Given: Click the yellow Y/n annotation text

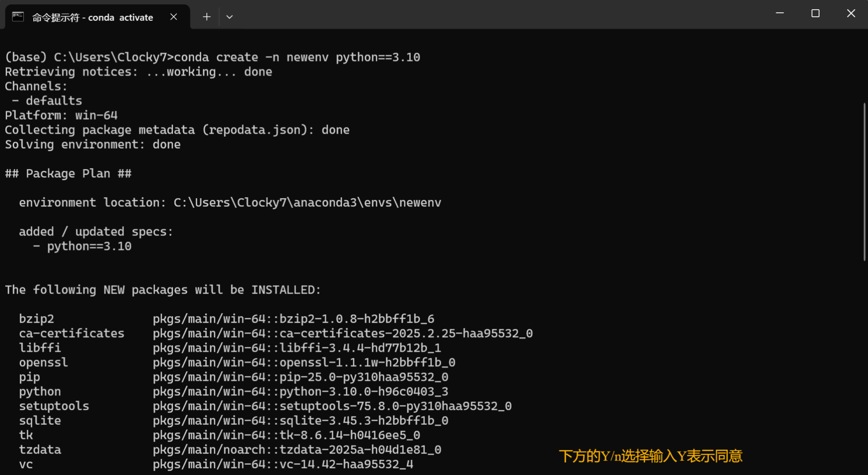Looking at the screenshot, I should click(650, 456).
